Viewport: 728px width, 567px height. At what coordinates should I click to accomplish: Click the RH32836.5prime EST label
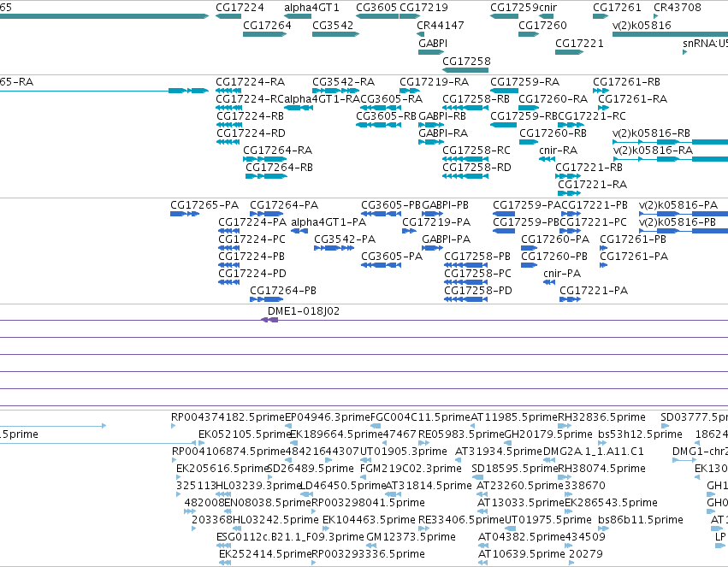point(601,417)
